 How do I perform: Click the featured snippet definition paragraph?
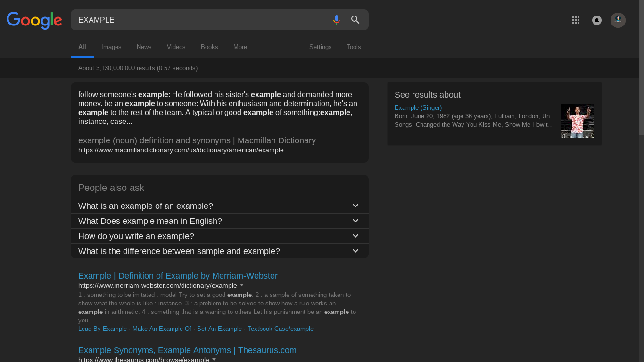click(218, 108)
